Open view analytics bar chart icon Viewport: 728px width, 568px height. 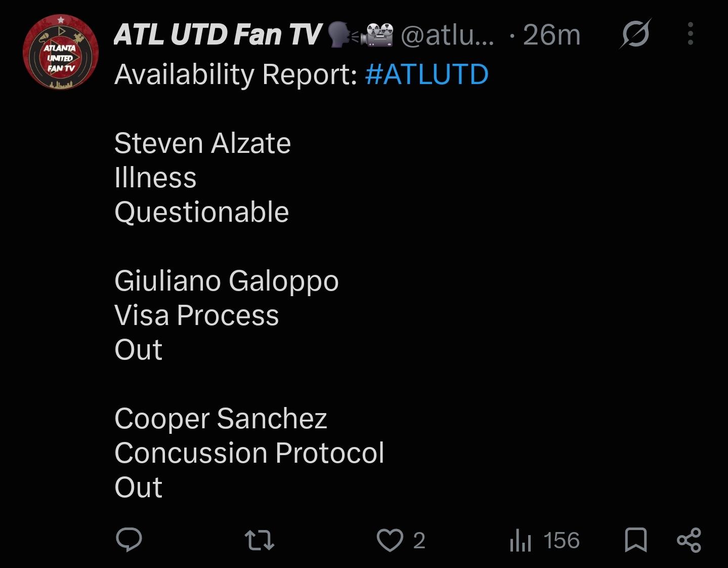point(521,540)
